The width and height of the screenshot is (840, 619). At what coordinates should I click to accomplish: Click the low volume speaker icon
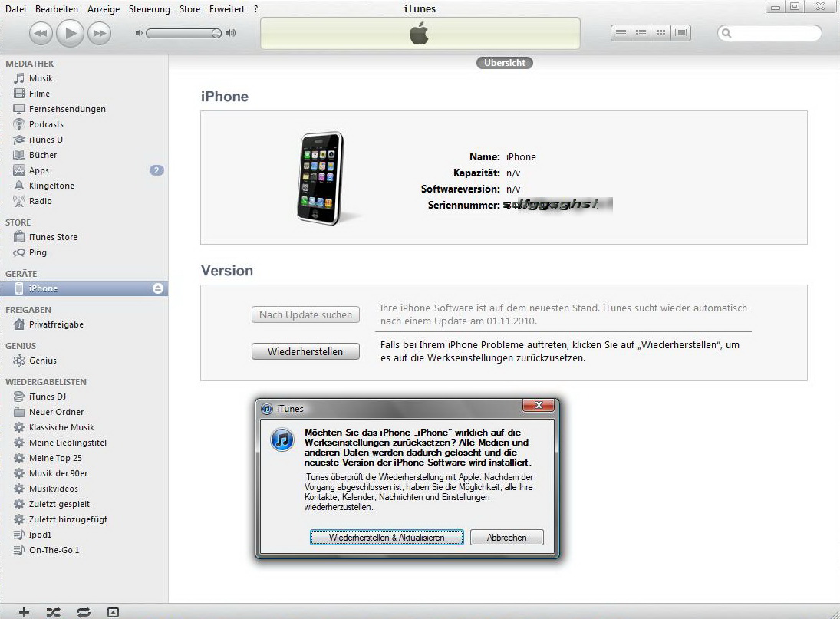(x=139, y=33)
